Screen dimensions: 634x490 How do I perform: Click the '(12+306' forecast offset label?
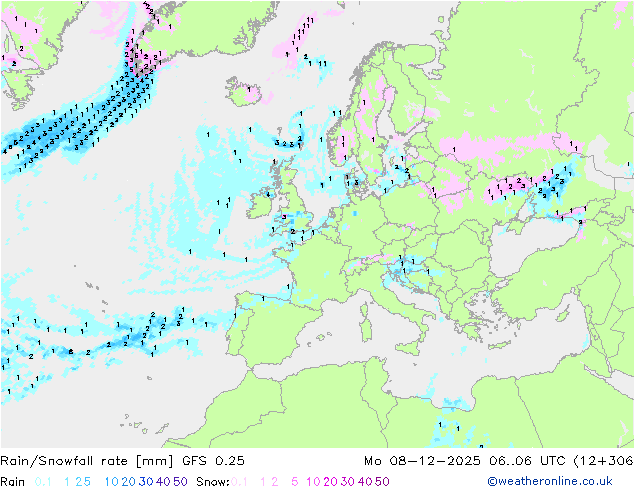pos(603,461)
